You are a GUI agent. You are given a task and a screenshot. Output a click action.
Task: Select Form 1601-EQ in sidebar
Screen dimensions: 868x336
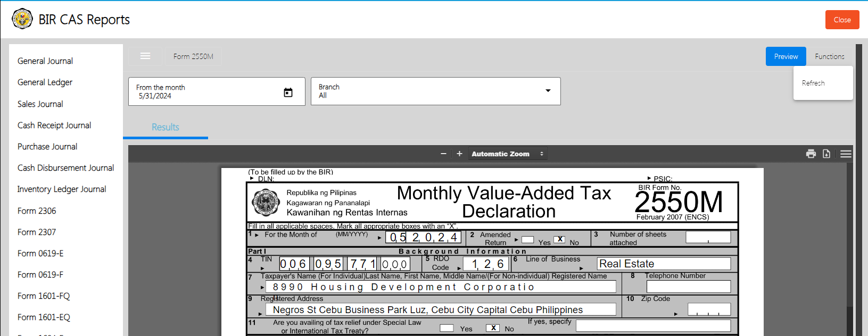coord(44,317)
